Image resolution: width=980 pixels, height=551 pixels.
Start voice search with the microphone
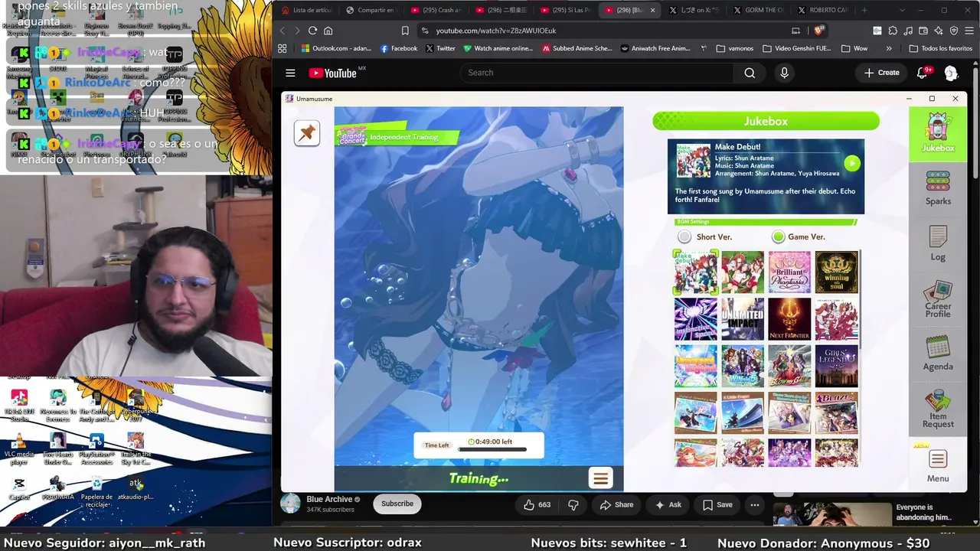[x=784, y=73]
